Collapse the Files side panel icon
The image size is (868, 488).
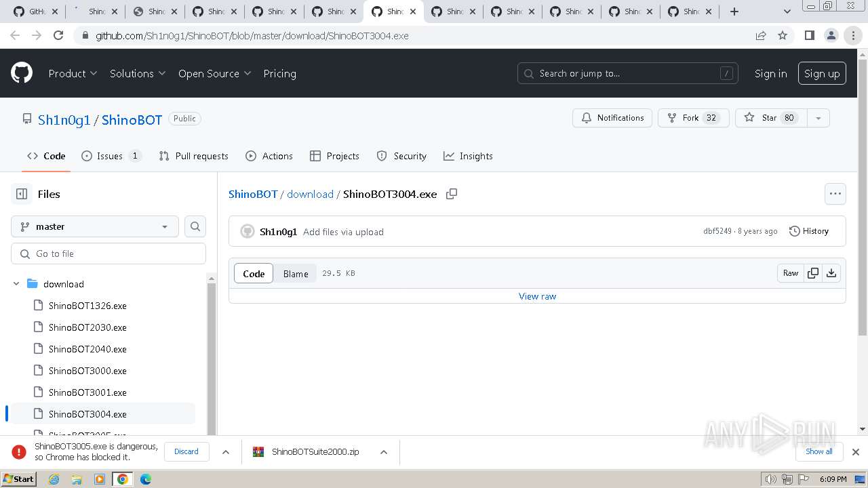click(x=22, y=194)
